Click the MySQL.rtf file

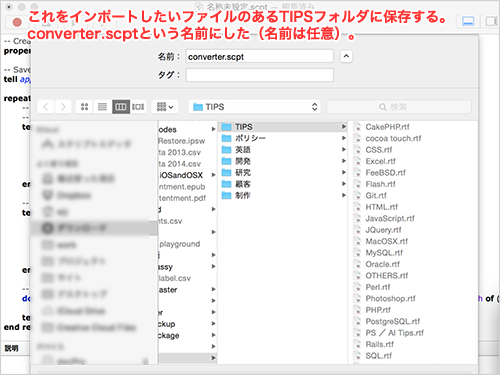pos(384,253)
